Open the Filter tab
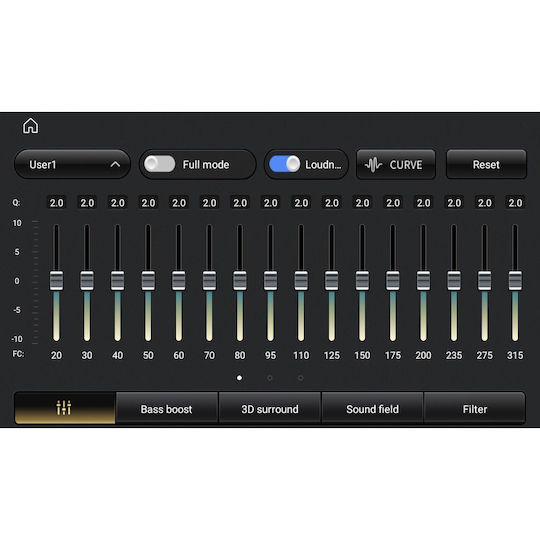The width and height of the screenshot is (540, 540). coord(475,409)
